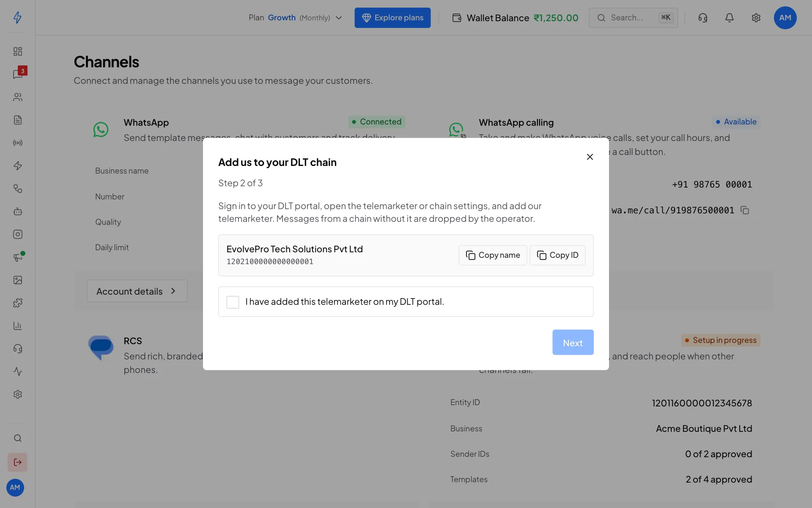Open the lightning automation icon in sidebar

coord(17,166)
